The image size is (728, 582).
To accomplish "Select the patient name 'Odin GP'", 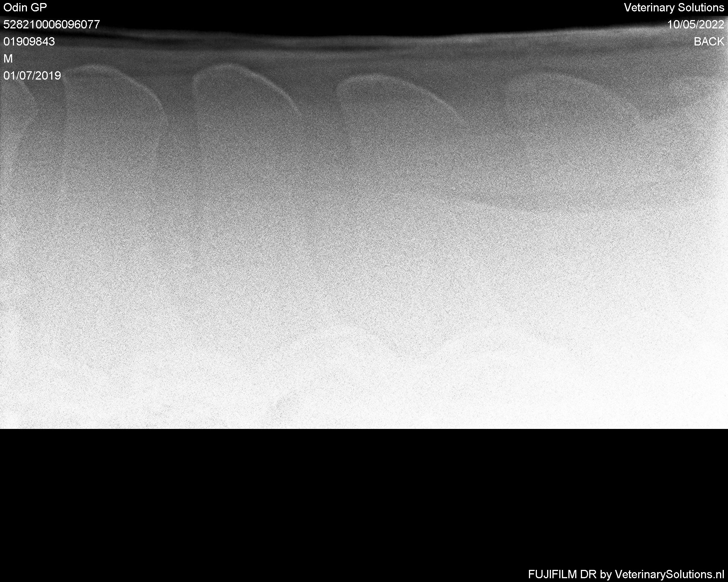I will (25, 8).
